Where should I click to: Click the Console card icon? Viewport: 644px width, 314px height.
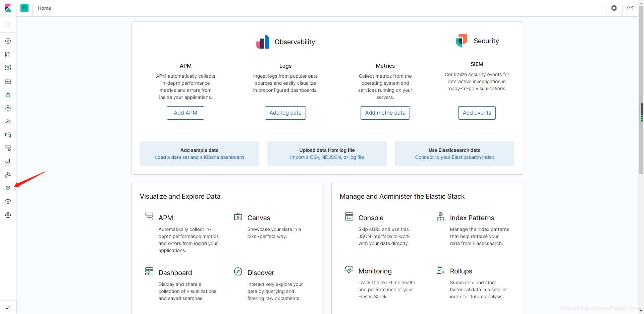pyautogui.click(x=349, y=216)
